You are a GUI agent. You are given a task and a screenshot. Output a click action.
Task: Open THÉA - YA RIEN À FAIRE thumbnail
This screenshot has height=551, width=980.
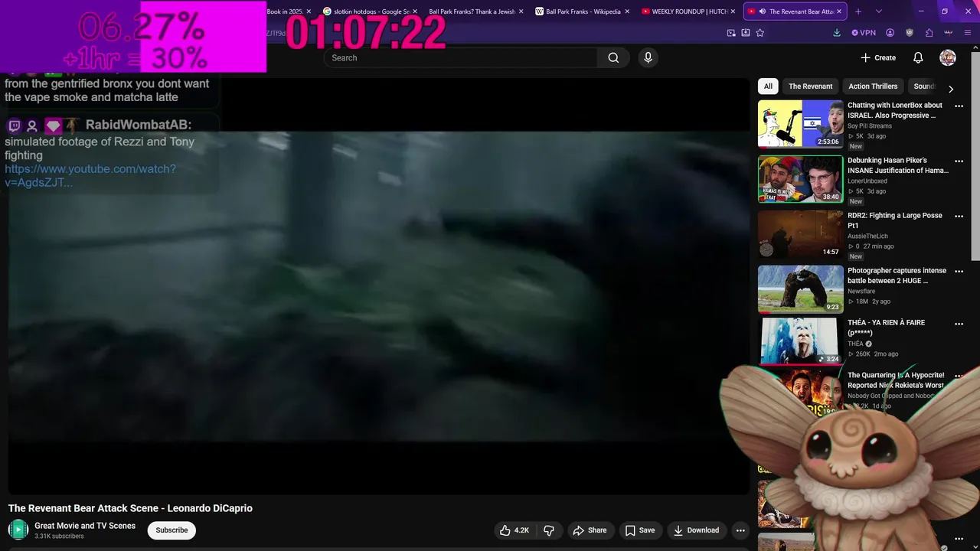point(800,341)
